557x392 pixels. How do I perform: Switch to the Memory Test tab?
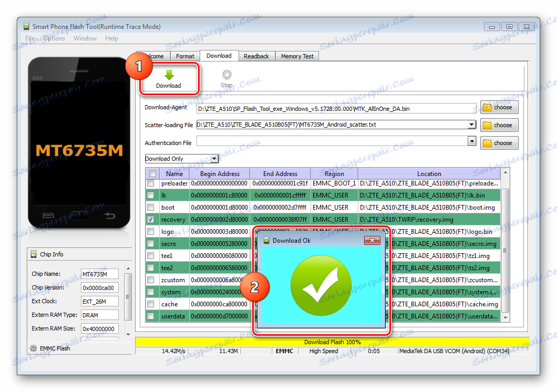(297, 56)
